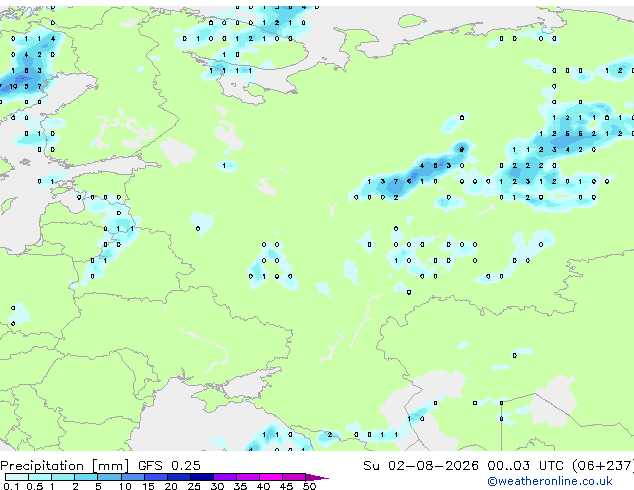Select the 45–50 mm legend swatch
634x490 pixels.
pos(294,477)
